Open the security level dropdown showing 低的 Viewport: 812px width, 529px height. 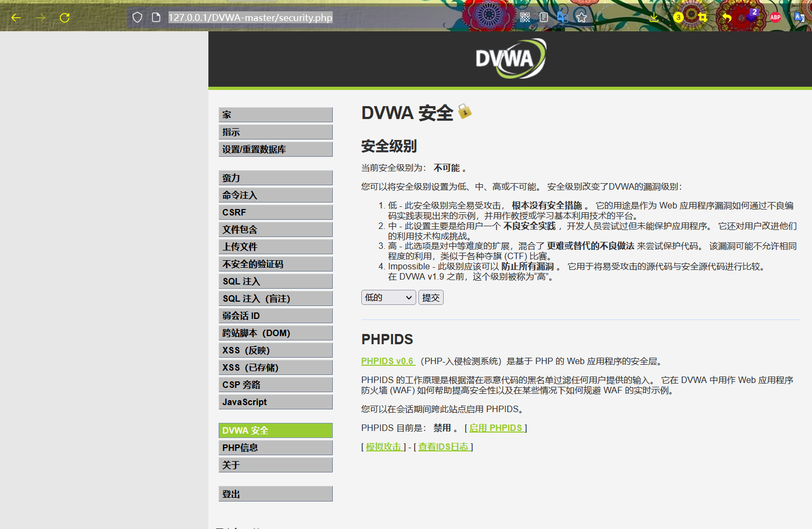(x=388, y=297)
